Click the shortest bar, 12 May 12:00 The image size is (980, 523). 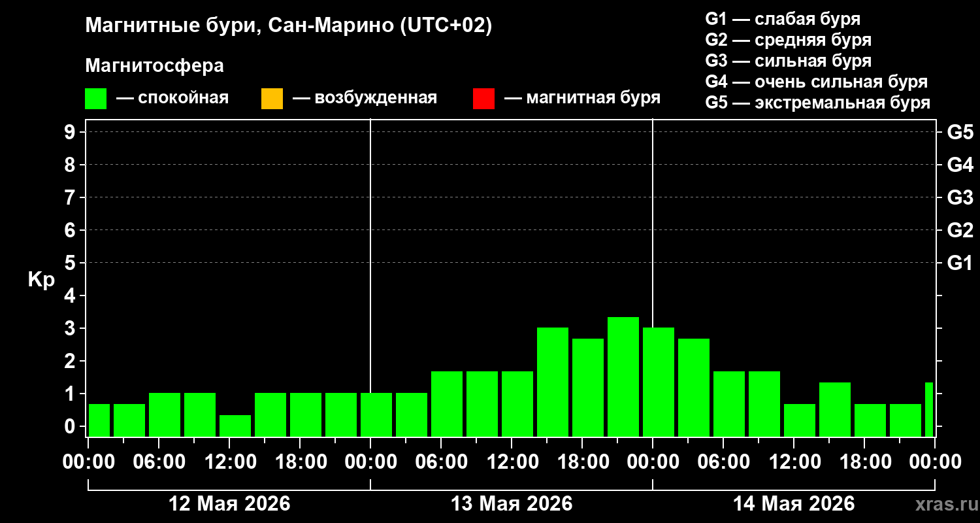235,426
